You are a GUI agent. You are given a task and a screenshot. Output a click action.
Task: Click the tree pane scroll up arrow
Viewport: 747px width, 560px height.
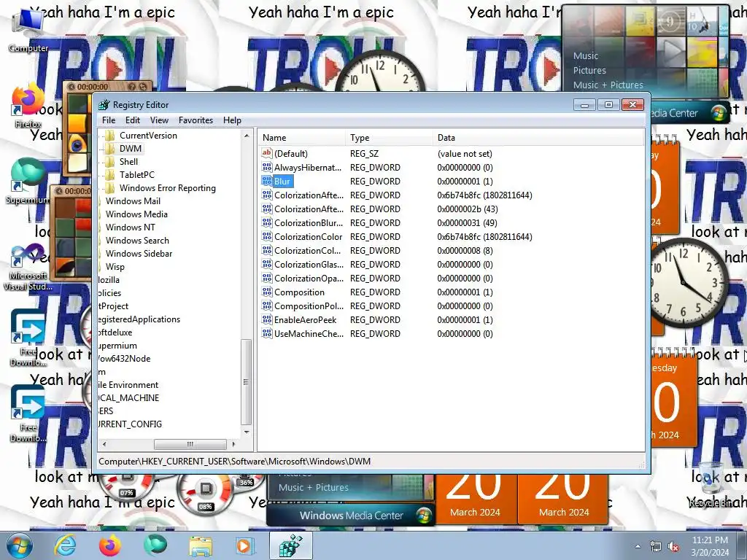click(247, 136)
